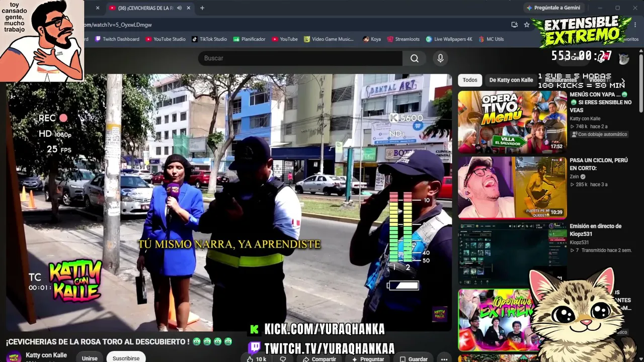Click the install app icon in address bar
Viewport: 644px width, 362px height.
coord(514,25)
